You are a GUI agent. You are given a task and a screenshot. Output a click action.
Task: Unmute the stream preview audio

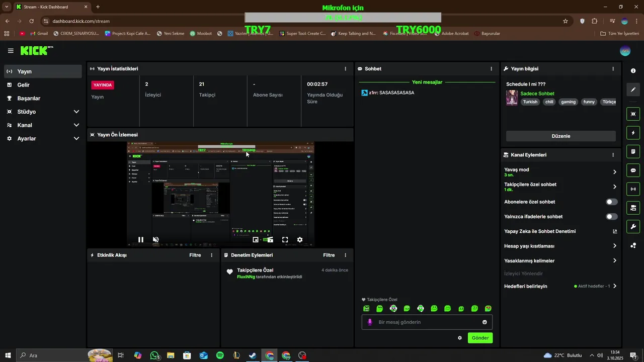pyautogui.click(x=156, y=240)
